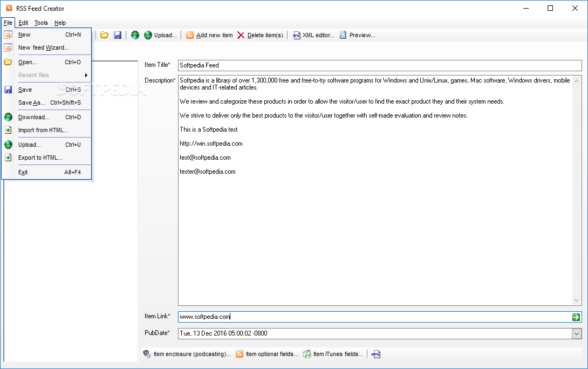Click the test@softpedia.com text line

point(205,158)
